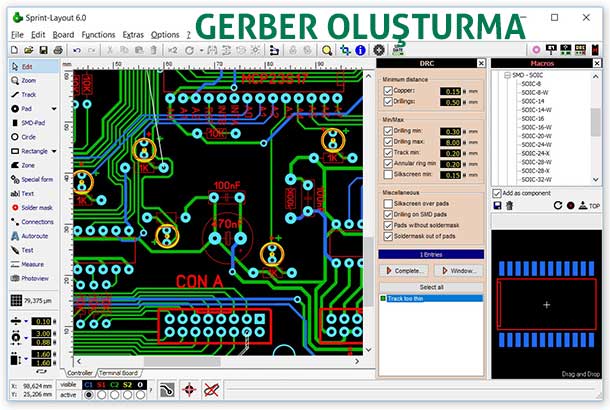610x410 pixels.
Task: Click the crossed-out rubberband icon
Action: 211,390
